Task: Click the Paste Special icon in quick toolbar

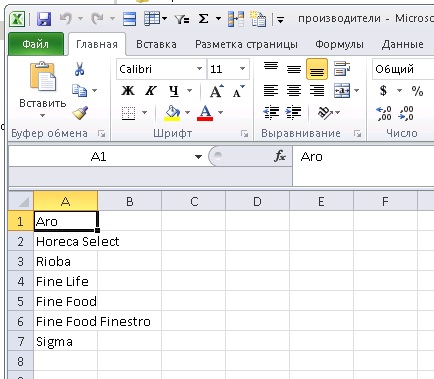Action: click(258, 19)
